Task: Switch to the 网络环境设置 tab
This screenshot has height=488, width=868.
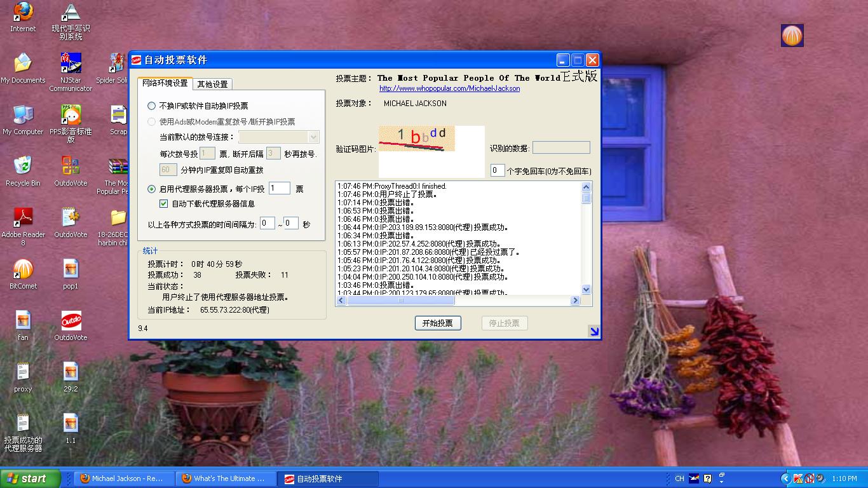Action: coord(165,83)
